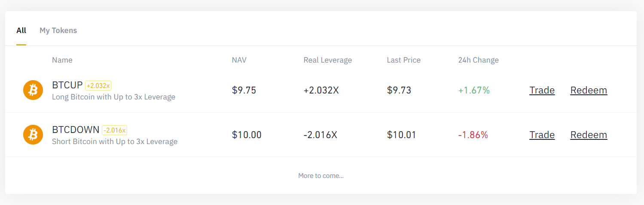Switch to the All tab

coord(21,30)
